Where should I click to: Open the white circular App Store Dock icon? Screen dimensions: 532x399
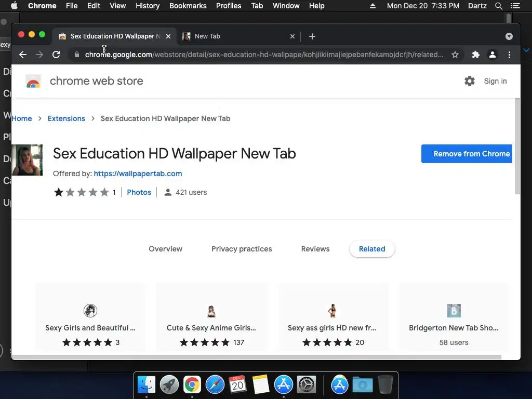[340, 385]
